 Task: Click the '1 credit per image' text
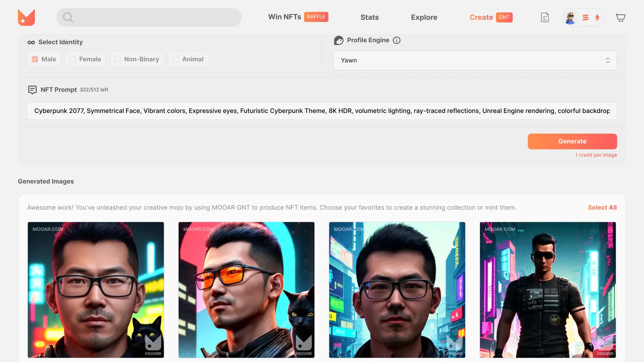coord(596,155)
